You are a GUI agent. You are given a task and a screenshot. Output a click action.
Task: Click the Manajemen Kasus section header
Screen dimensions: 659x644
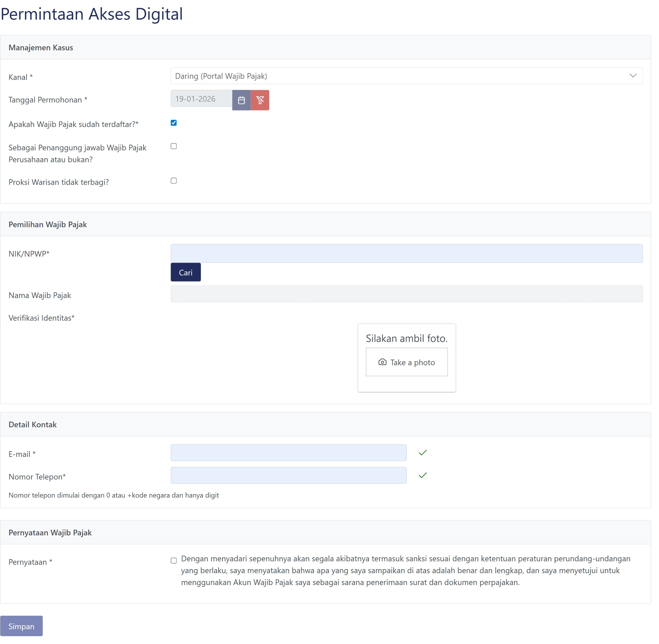click(x=41, y=48)
